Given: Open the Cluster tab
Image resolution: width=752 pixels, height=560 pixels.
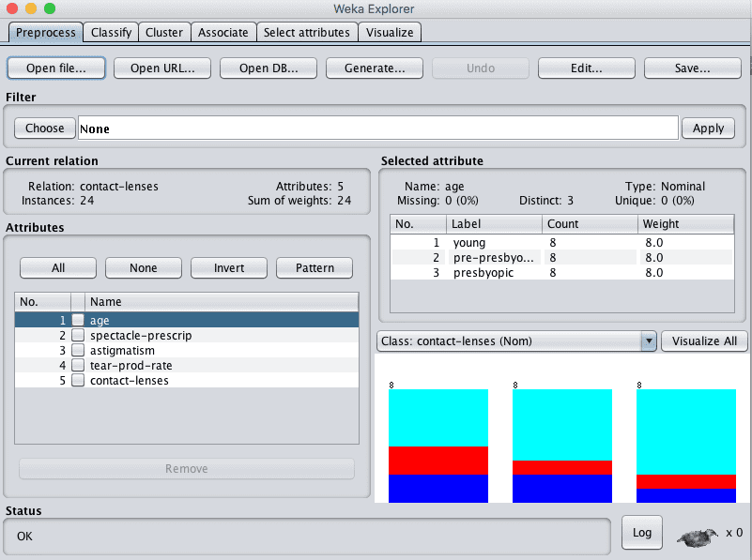Looking at the screenshot, I should [164, 33].
